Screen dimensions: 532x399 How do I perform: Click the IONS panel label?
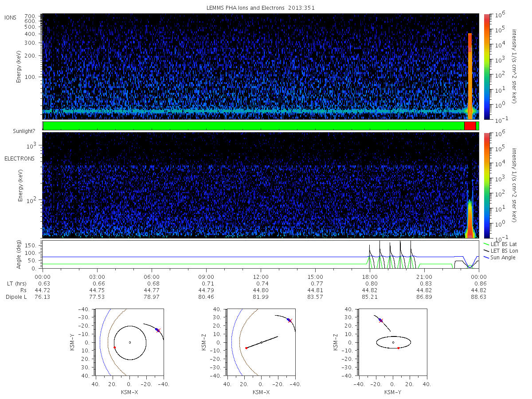pos(11,17)
